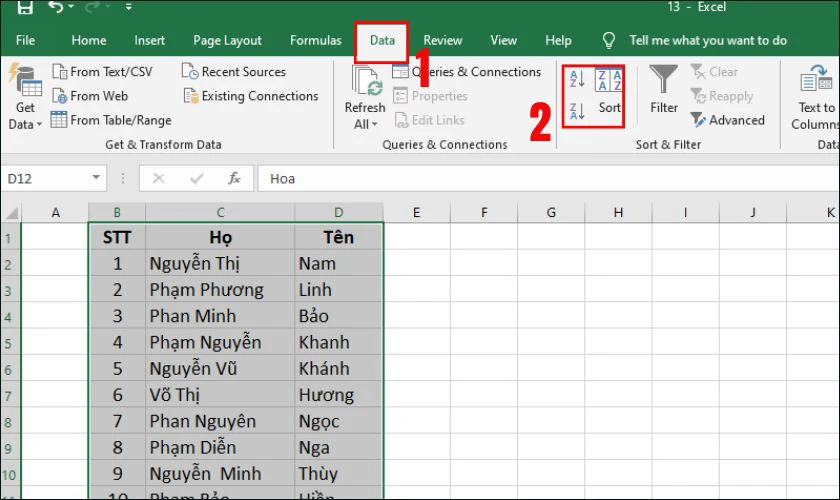Click the Tên header cell
The image size is (840, 500).
pyautogui.click(x=339, y=237)
